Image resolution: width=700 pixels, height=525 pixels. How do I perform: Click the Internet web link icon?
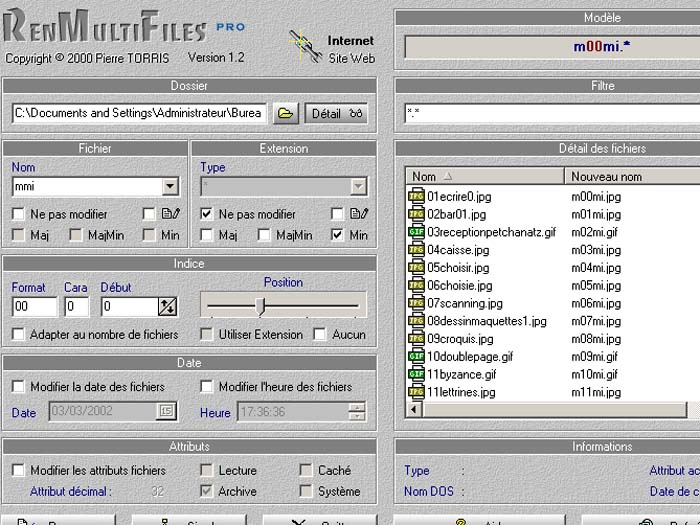click(305, 46)
